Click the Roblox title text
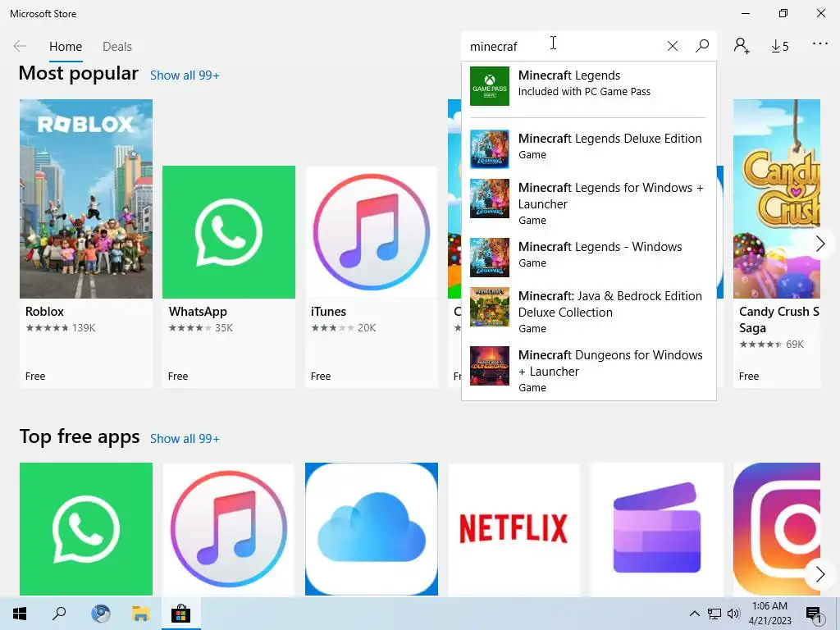This screenshot has width=840, height=630. [44, 312]
